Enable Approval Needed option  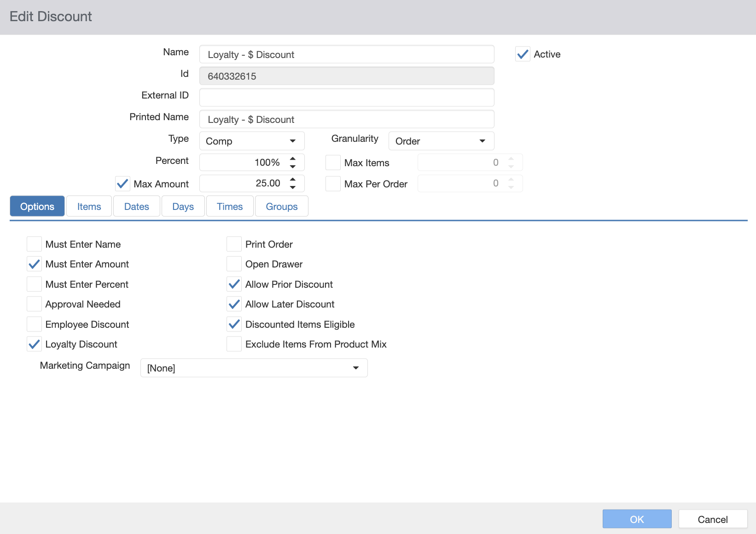[x=35, y=304]
